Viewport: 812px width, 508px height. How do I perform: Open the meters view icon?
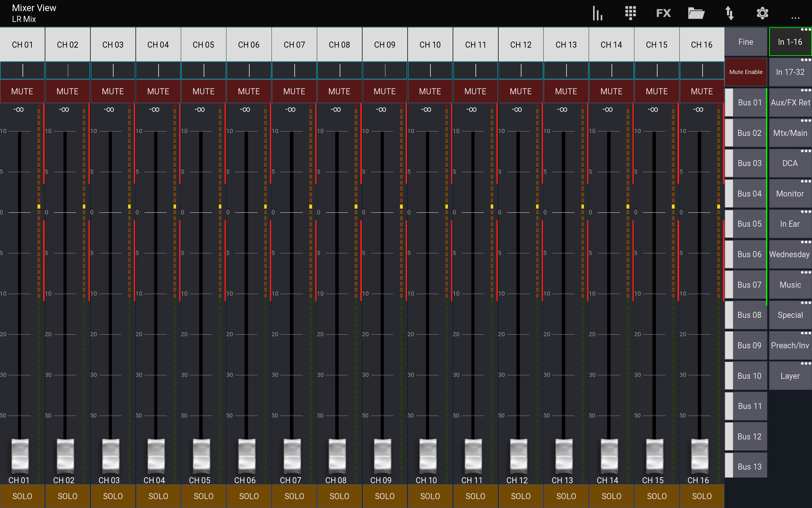coord(598,13)
